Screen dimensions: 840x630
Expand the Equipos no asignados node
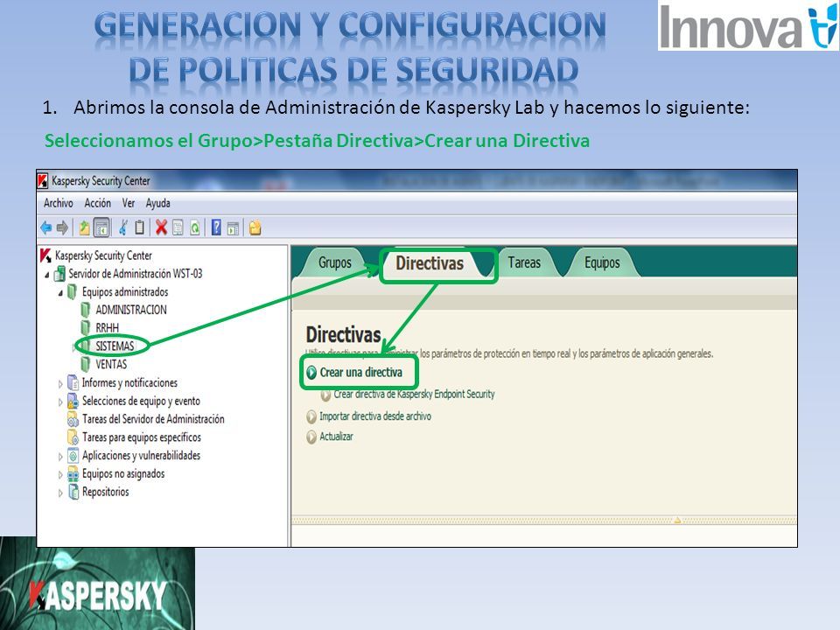point(60,475)
